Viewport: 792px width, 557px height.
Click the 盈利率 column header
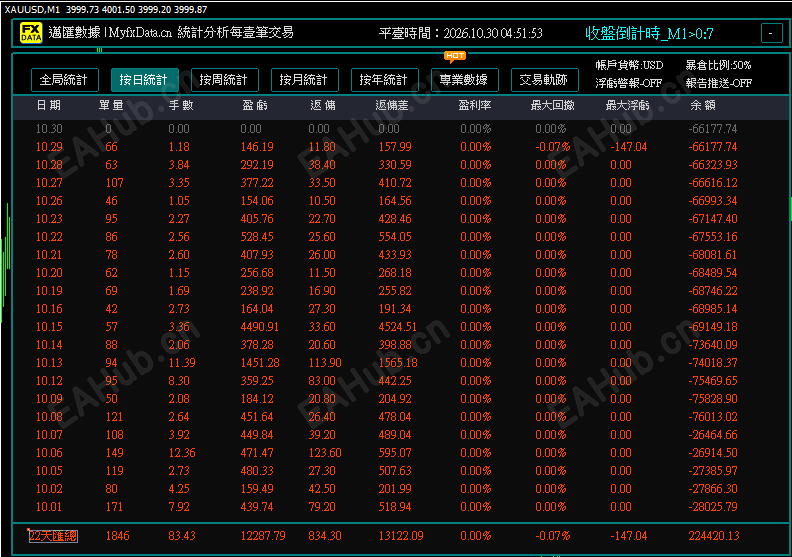pos(475,105)
